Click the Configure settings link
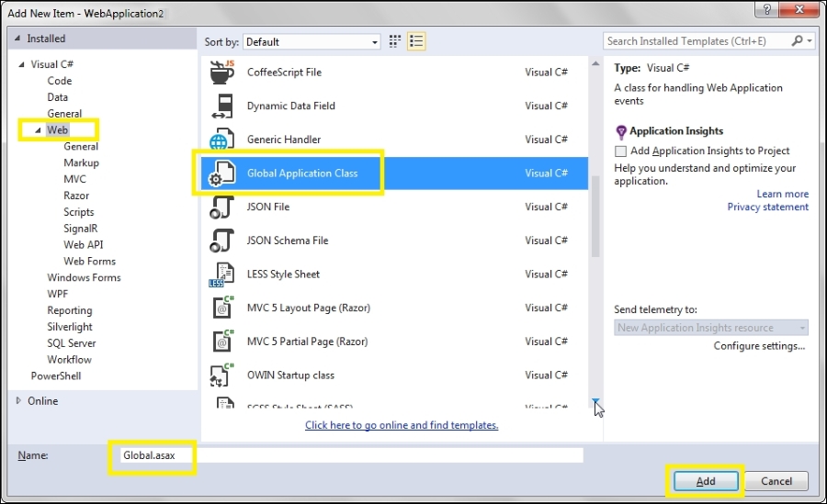Screen dimensions: 827x504 click(760, 346)
